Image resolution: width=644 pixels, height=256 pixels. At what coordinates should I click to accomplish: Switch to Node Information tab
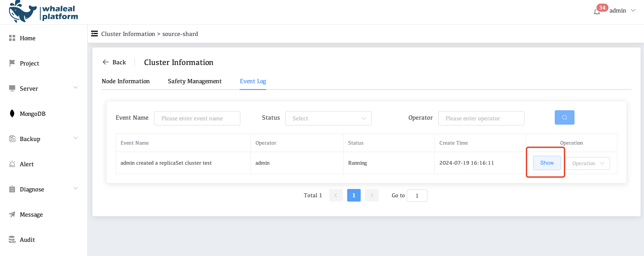coord(125,81)
